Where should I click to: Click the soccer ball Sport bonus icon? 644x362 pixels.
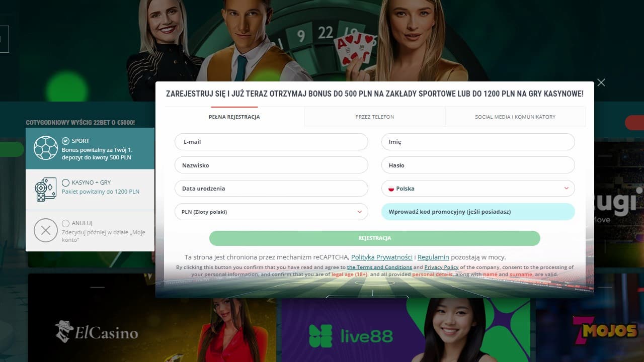tap(46, 148)
